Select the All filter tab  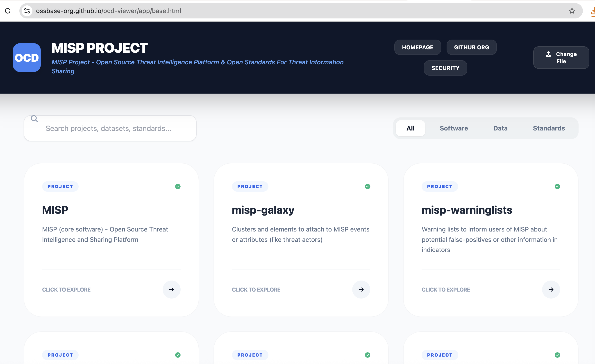410,128
